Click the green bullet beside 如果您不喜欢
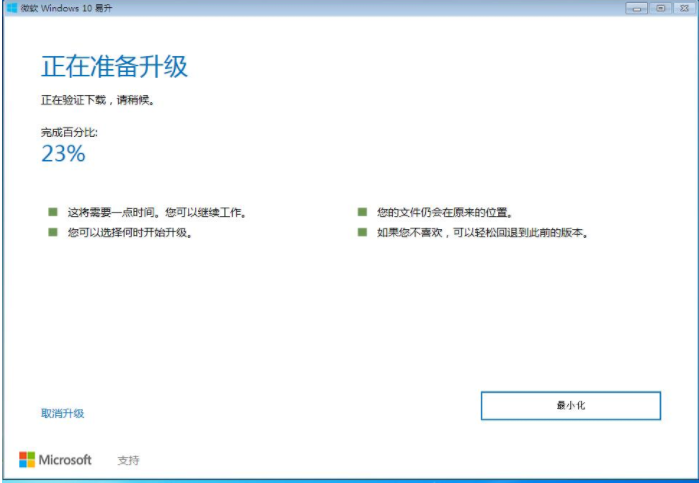699x483 pixels. 362,232
